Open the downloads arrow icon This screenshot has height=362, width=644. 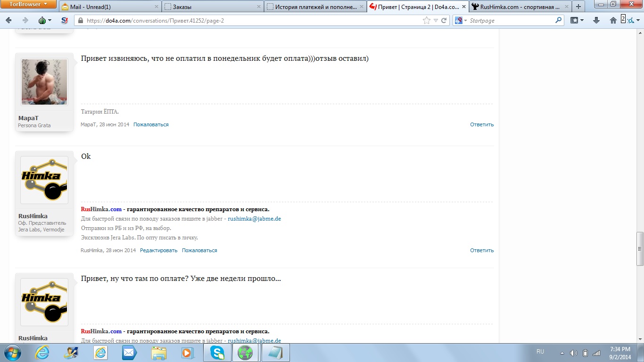tap(596, 20)
